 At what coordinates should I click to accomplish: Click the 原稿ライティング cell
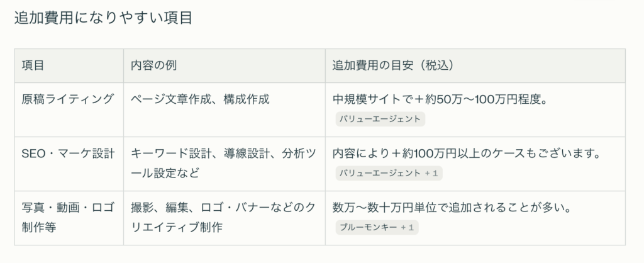pyautogui.click(x=68, y=99)
